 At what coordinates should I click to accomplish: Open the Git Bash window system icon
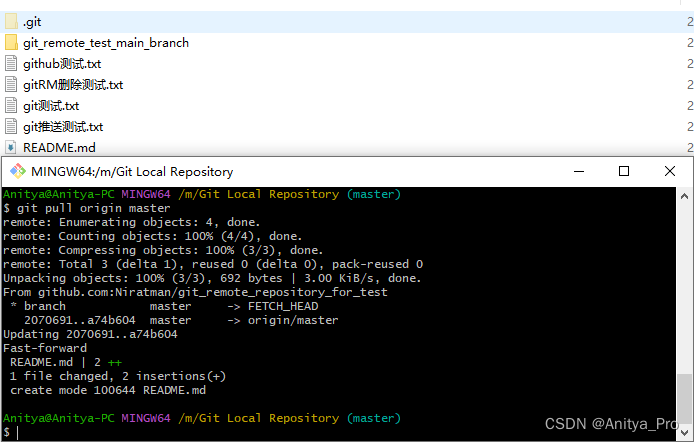pos(18,171)
